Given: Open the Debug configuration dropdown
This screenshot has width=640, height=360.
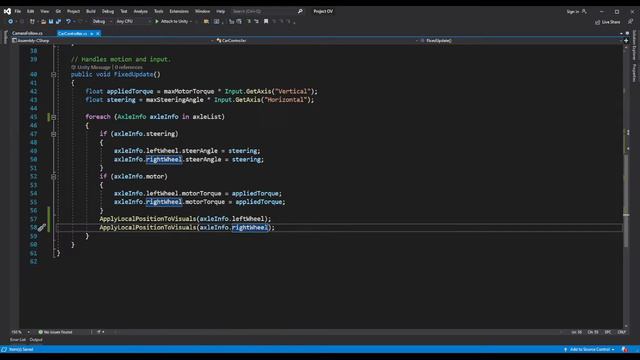Looking at the screenshot, I should pos(101,22).
